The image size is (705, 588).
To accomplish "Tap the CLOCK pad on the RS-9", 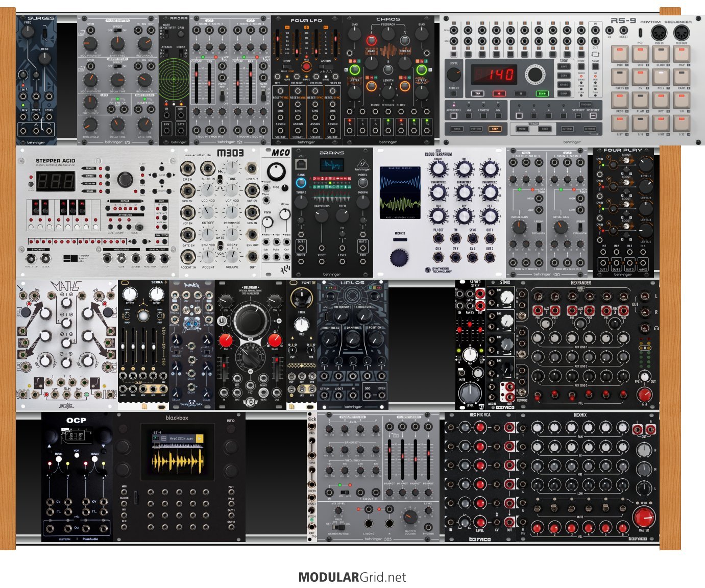I will pyautogui.click(x=661, y=54).
